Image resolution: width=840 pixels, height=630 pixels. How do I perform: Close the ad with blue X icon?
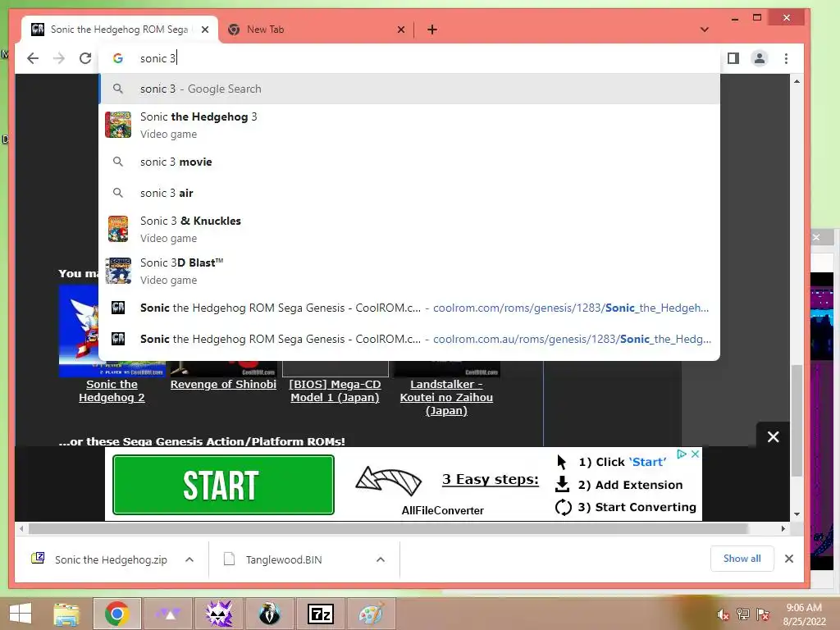tap(695, 454)
